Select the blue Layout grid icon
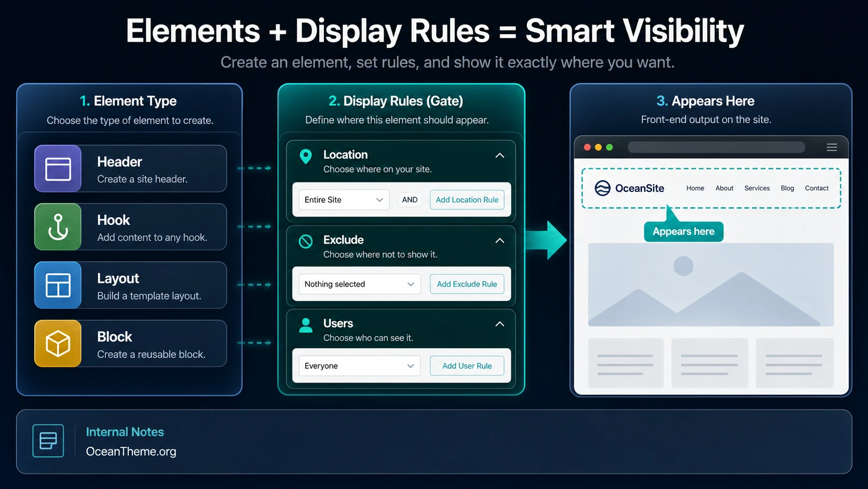The width and height of the screenshot is (868, 489). tap(58, 285)
